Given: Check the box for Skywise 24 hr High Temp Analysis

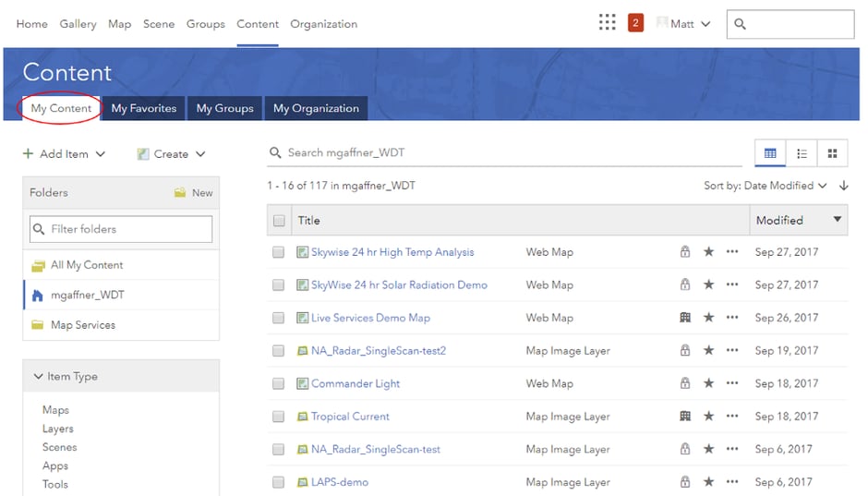Looking at the screenshot, I should point(278,252).
